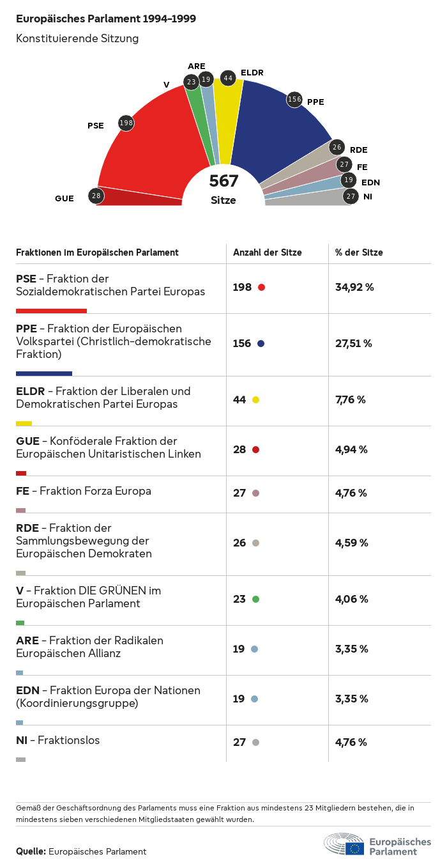
Task: Click the '% der Sitze' column header
Action: click(x=359, y=252)
